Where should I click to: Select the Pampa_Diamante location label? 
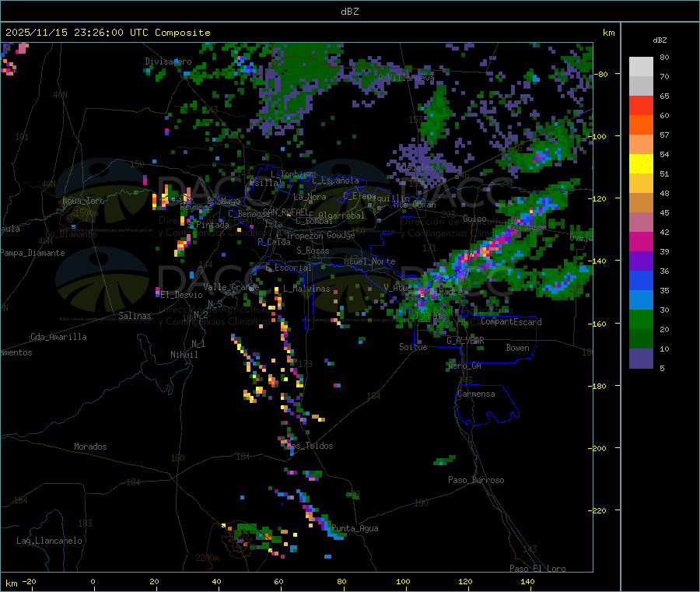33,253
